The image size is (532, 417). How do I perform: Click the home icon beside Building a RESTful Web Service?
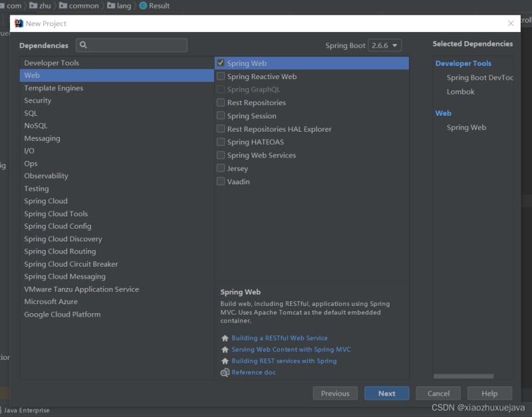(225, 338)
